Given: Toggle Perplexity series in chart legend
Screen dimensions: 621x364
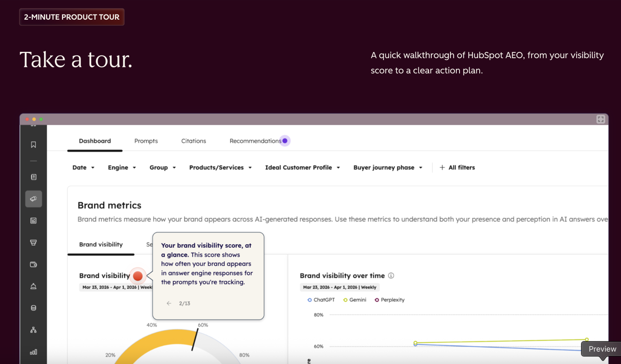Looking at the screenshot, I should 389,300.
